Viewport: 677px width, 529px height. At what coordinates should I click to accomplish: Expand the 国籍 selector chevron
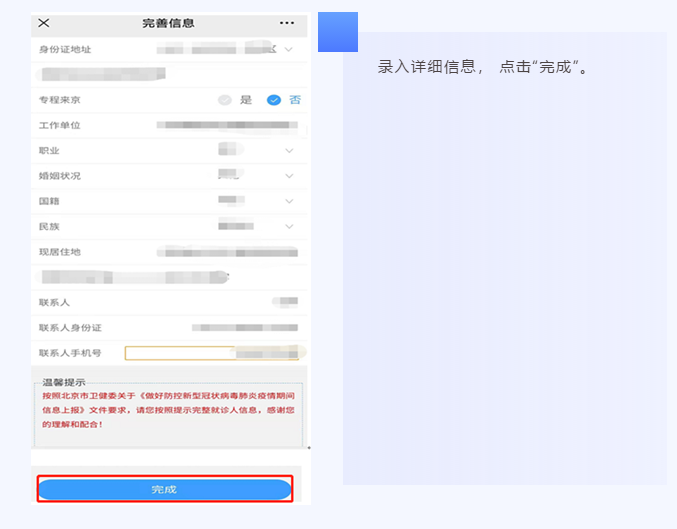coord(289,201)
